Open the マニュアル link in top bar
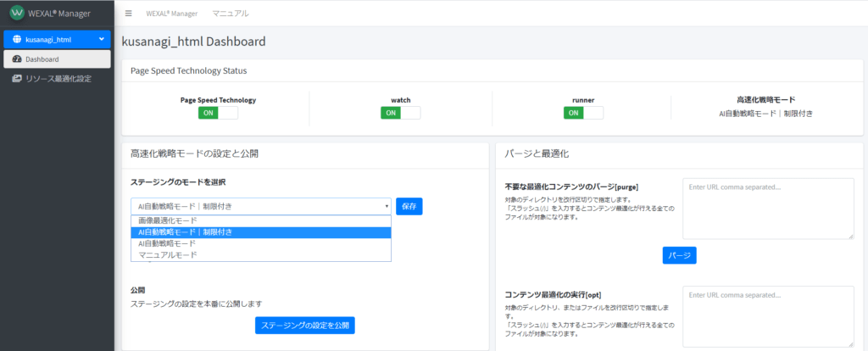The image size is (868, 351). tap(231, 14)
